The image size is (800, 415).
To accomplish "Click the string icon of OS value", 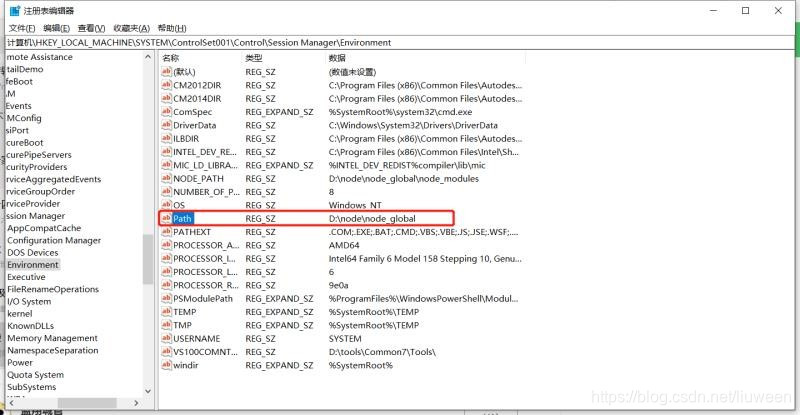I will click(166, 205).
